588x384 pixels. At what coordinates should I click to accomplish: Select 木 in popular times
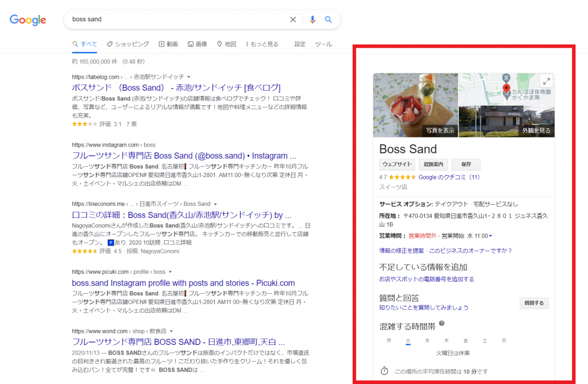click(446, 340)
